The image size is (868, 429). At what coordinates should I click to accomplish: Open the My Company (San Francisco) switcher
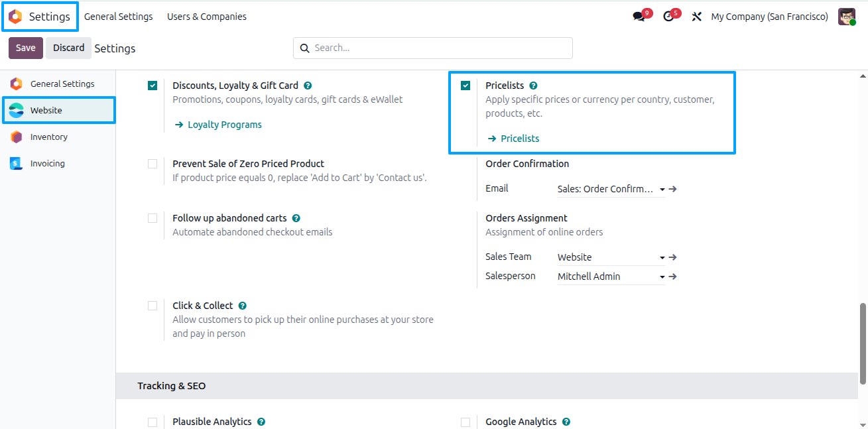tap(769, 17)
